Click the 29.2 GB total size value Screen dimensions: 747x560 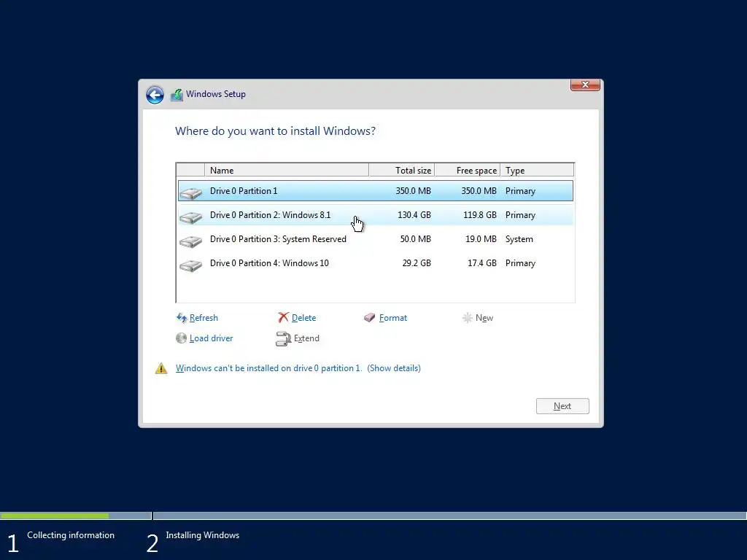coord(417,263)
